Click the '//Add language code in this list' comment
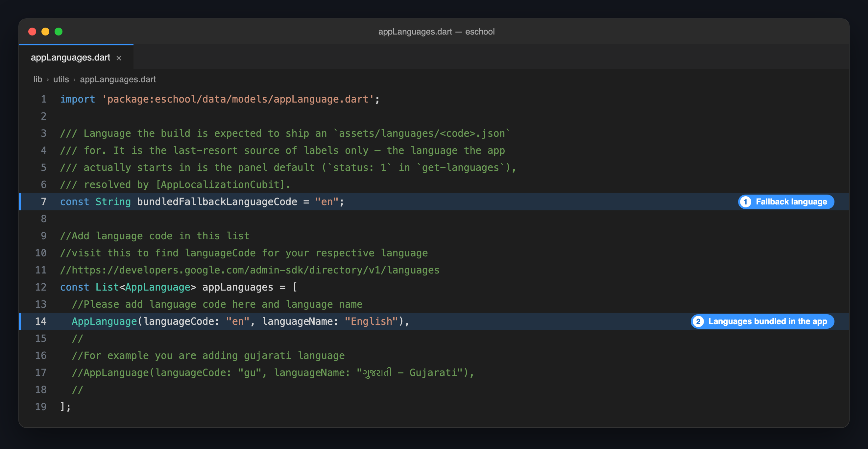 tap(155, 236)
